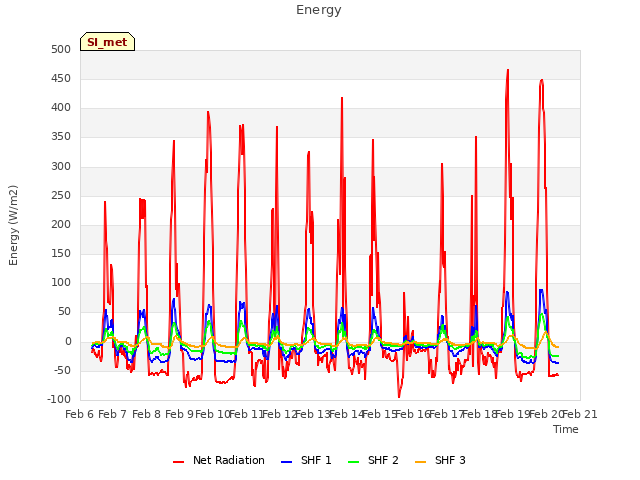The width and height of the screenshot is (640, 480).
Task: Click the 200 y-axis tick label
Action: coord(61,224)
